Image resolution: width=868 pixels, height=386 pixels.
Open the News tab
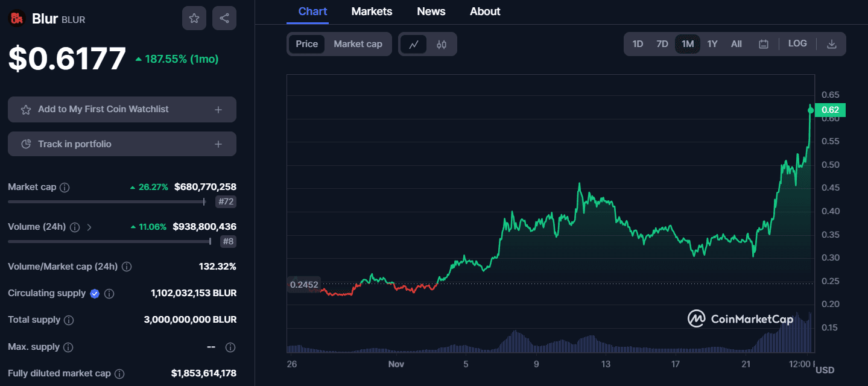pyautogui.click(x=431, y=11)
